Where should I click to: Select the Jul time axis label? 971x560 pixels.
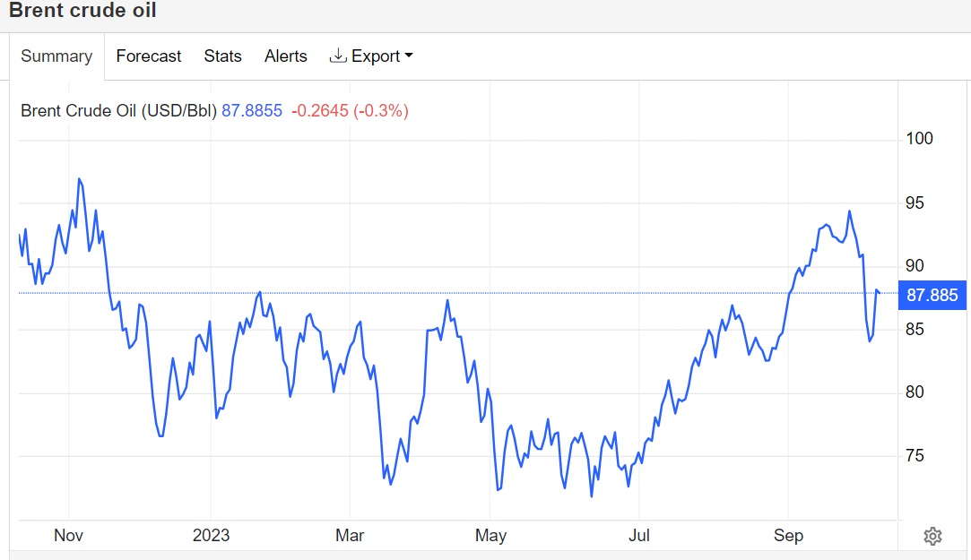638,536
